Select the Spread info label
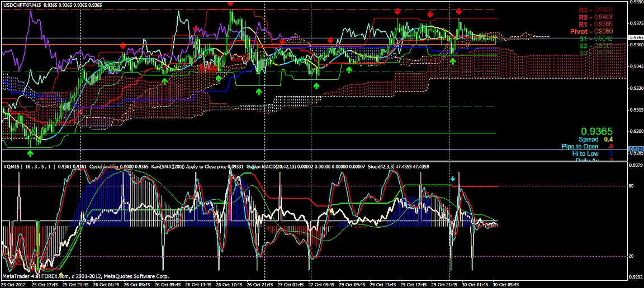The image size is (644, 288). (x=588, y=139)
